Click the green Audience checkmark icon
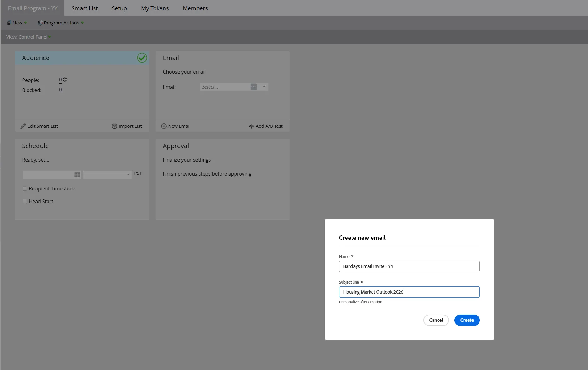This screenshot has height=370, width=588. click(x=142, y=58)
